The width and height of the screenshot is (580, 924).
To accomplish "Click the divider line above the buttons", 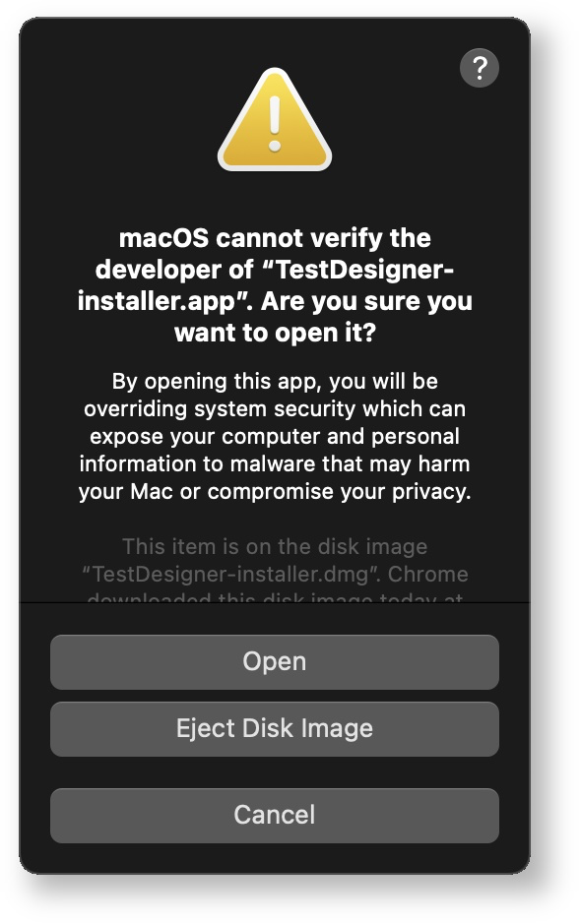I will pyautogui.click(x=275, y=603).
